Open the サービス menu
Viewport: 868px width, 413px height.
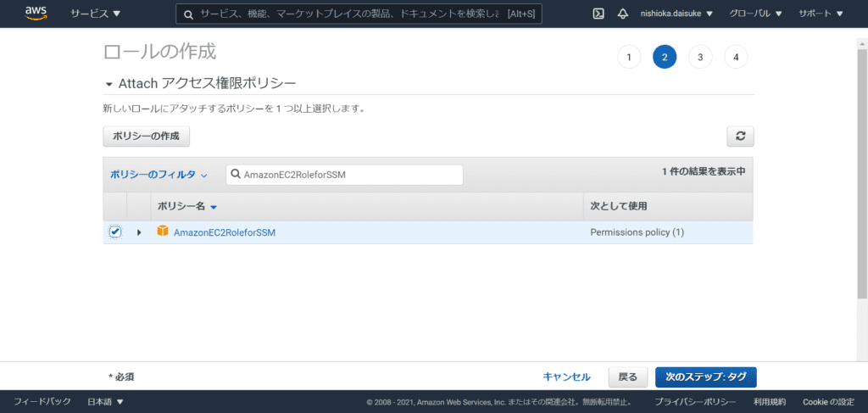(95, 14)
